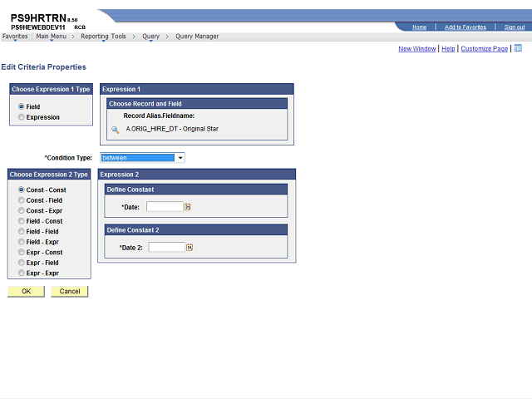
Task: Pick the Expr - Expr option
Action: [22, 273]
